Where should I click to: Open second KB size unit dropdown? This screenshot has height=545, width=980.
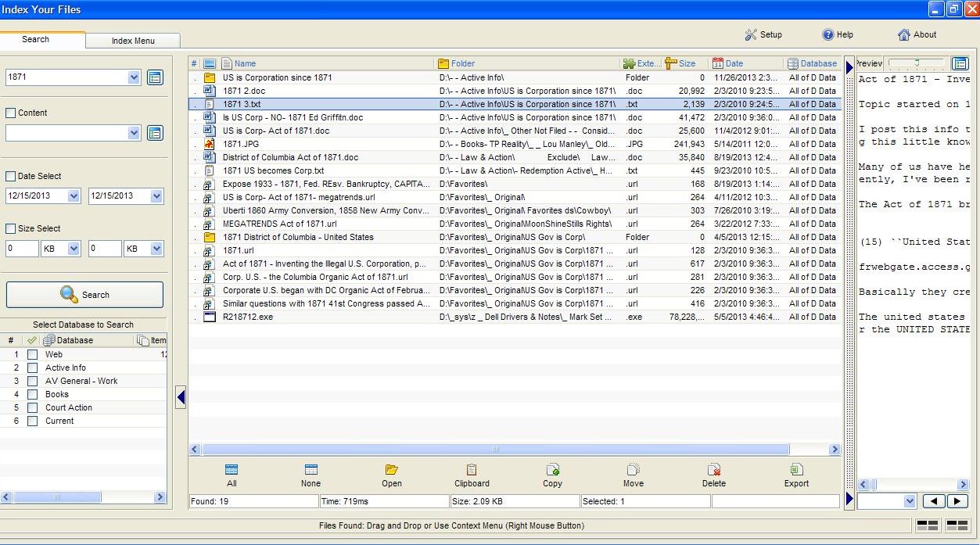(157, 249)
